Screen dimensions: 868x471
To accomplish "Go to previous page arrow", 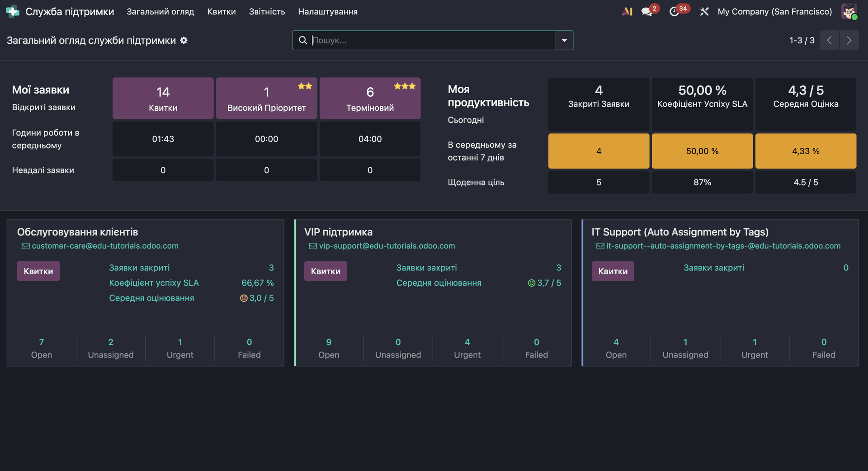I will pos(829,40).
